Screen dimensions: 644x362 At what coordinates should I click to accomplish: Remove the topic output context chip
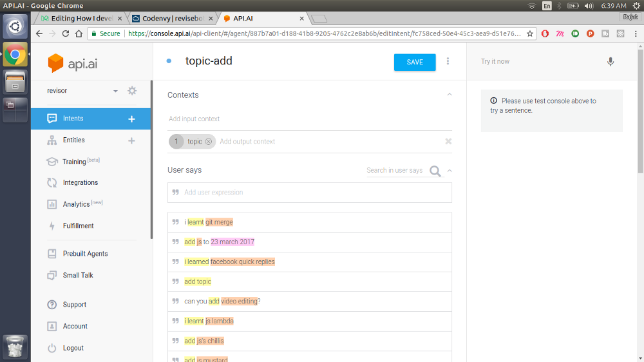pyautogui.click(x=208, y=142)
